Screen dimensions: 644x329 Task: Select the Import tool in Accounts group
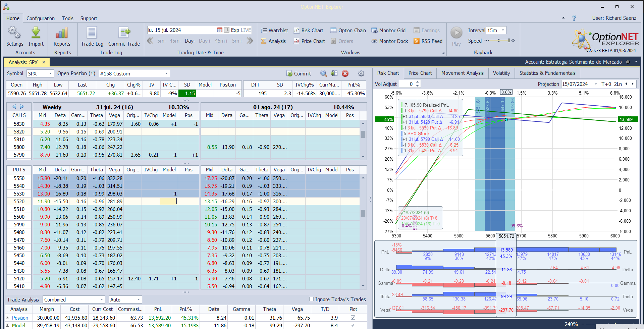(x=36, y=37)
